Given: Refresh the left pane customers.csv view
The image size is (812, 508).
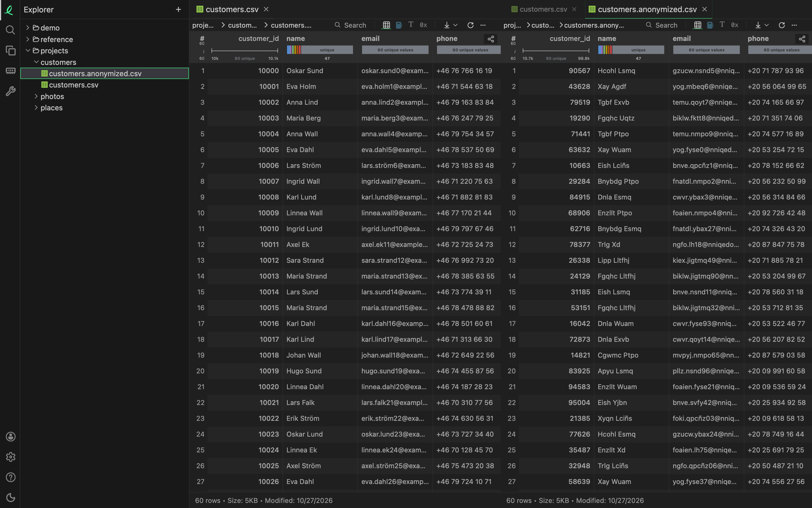Looking at the screenshot, I should click(x=470, y=25).
